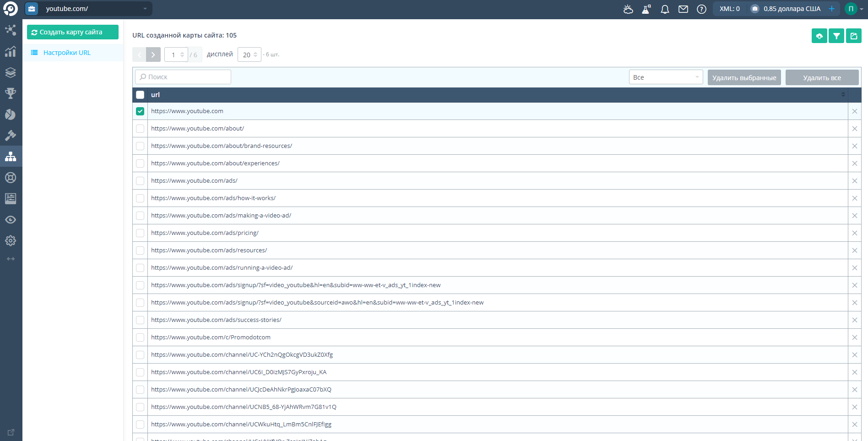The height and width of the screenshot is (441, 868).
Task: Click the signup URL containing sourceid=awo
Action: click(x=317, y=303)
